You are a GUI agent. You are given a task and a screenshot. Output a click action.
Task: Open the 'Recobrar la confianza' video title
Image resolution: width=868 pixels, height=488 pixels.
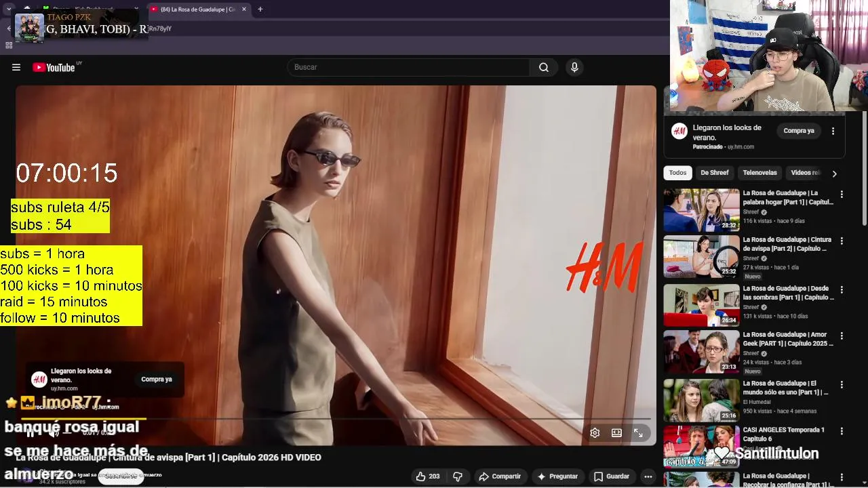coord(789,481)
